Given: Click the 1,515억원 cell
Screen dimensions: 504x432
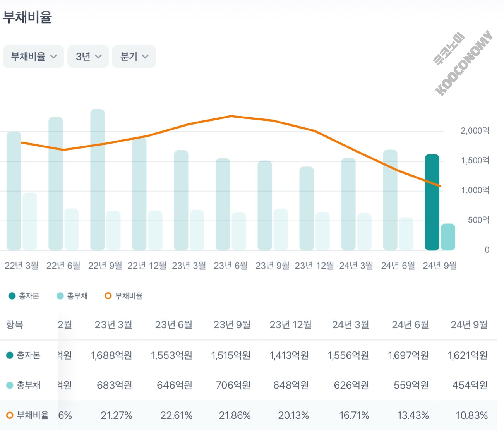Looking at the screenshot, I should coord(231,355).
